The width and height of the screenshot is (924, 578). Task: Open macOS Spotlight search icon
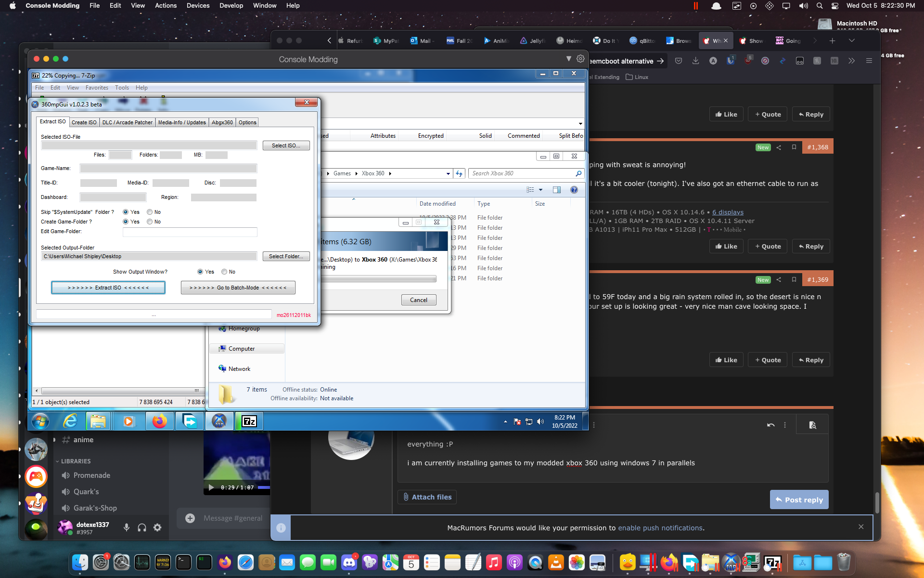[x=820, y=6]
